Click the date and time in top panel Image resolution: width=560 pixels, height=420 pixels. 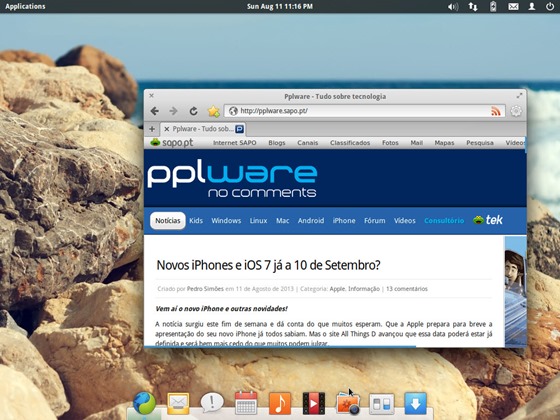[x=280, y=6]
